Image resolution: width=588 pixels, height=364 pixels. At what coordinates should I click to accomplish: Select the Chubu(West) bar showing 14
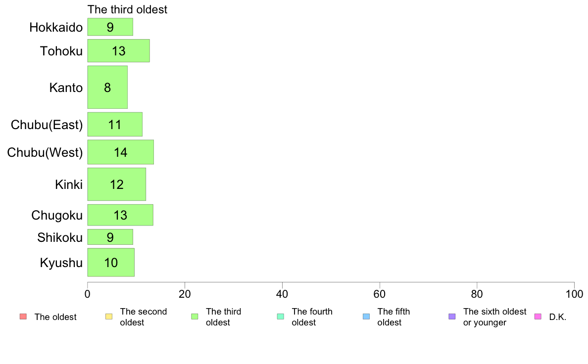pos(121,152)
